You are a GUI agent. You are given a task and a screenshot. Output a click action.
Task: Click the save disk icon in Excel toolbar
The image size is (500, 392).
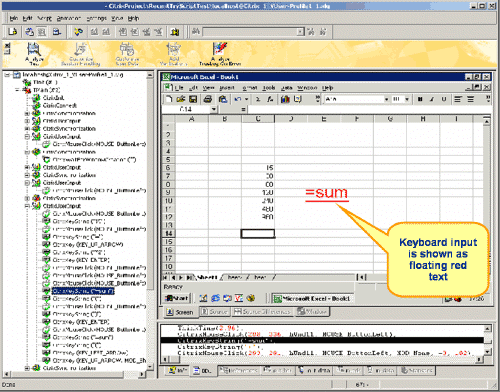(193, 99)
